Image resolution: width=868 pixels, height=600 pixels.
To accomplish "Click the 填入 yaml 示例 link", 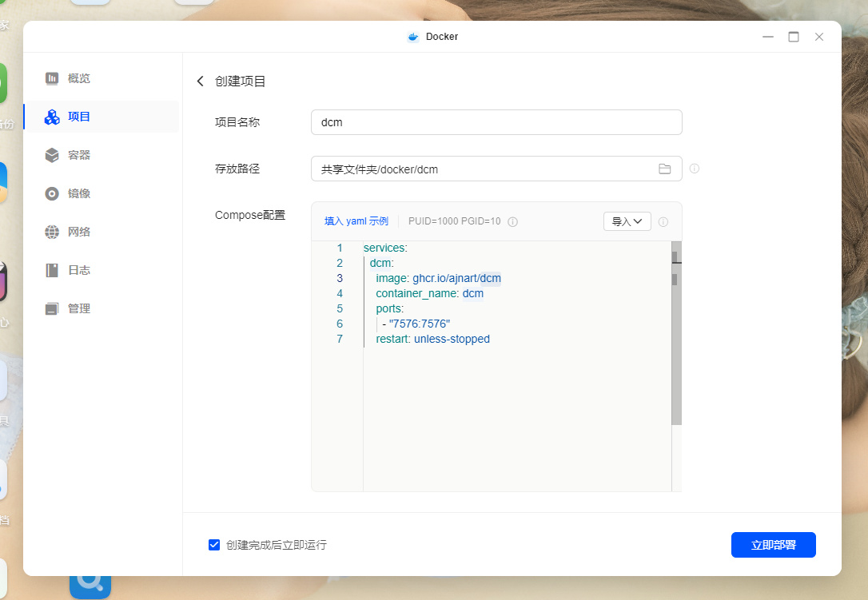I will [356, 221].
